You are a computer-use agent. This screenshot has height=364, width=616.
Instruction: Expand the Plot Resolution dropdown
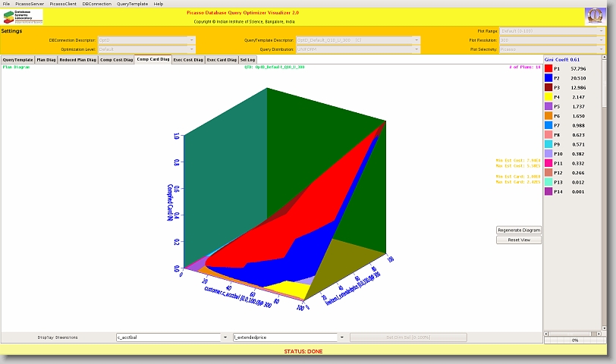pyautogui.click(x=602, y=39)
